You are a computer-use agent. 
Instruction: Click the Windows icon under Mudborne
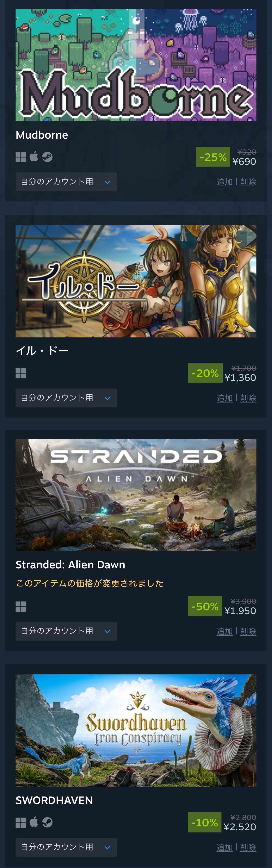pyautogui.click(x=21, y=157)
